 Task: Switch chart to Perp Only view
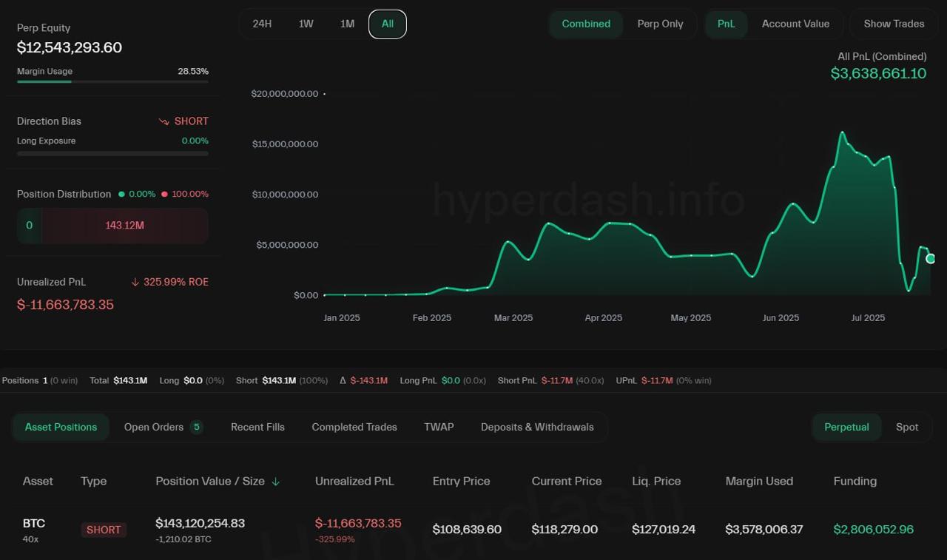(x=660, y=24)
